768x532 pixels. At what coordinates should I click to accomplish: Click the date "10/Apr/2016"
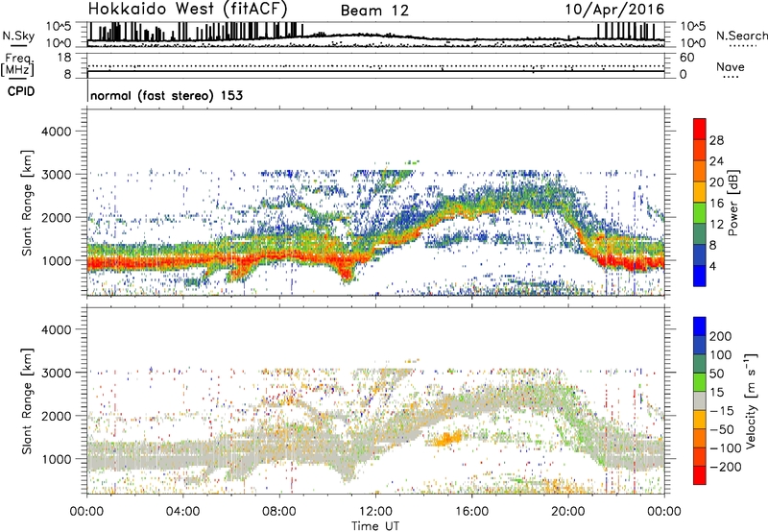pos(614,9)
